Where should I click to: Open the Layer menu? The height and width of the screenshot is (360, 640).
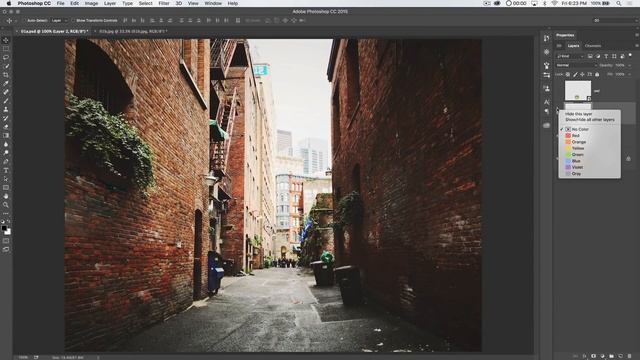(x=110, y=3)
